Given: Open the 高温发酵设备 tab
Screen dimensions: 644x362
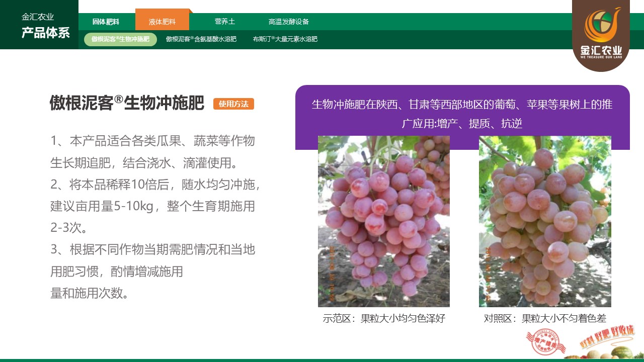Looking at the screenshot, I should pos(289,22).
